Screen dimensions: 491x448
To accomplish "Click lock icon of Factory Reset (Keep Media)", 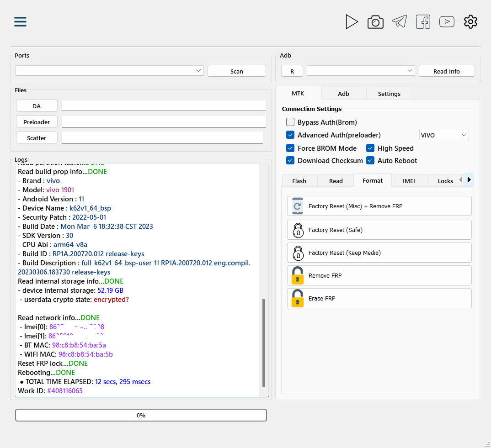I will (x=298, y=253).
